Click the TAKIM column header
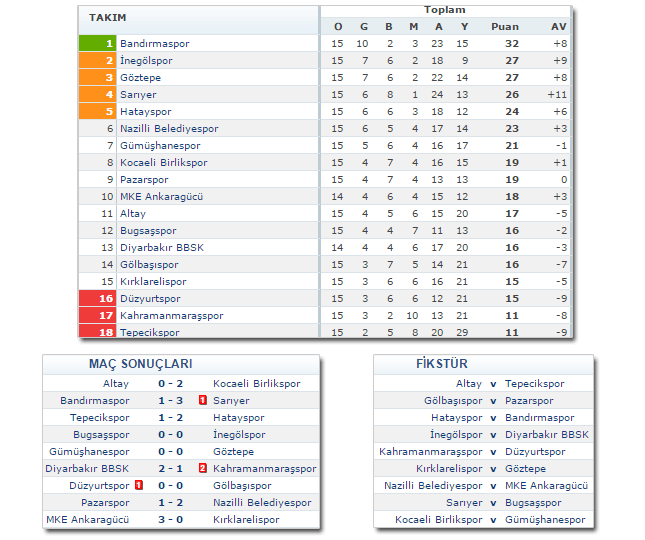The height and width of the screenshot is (540, 645). pos(107,18)
